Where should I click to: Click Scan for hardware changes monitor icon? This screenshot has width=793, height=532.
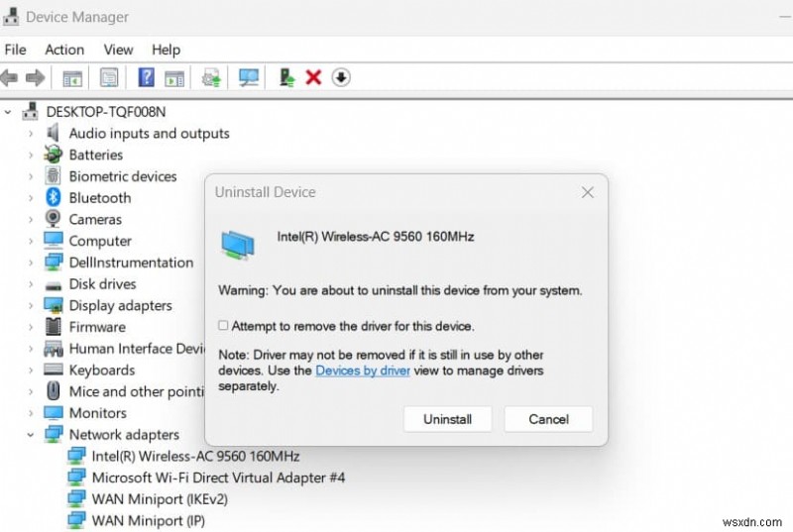click(249, 78)
